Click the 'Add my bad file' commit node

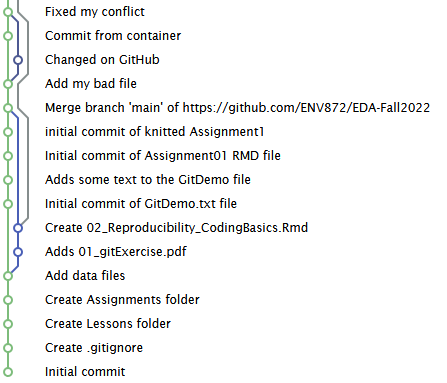coord(8,84)
